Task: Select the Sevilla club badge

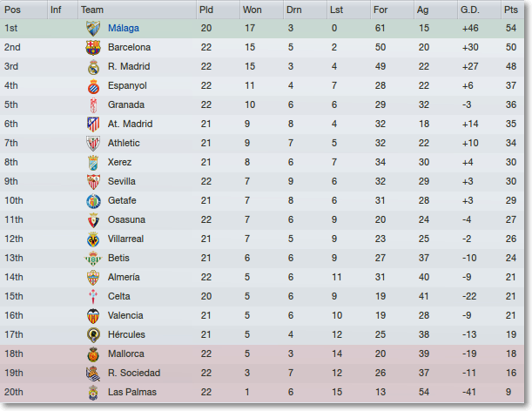Action: point(93,182)
